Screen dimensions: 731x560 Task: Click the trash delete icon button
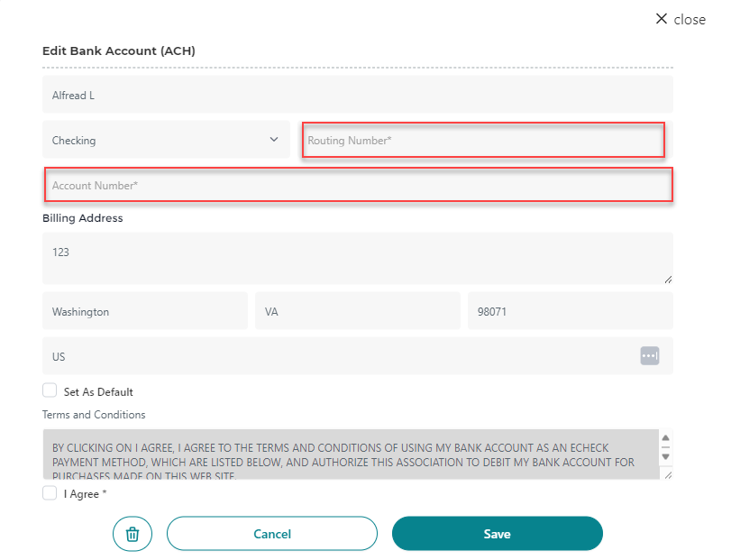coord(132,534)
